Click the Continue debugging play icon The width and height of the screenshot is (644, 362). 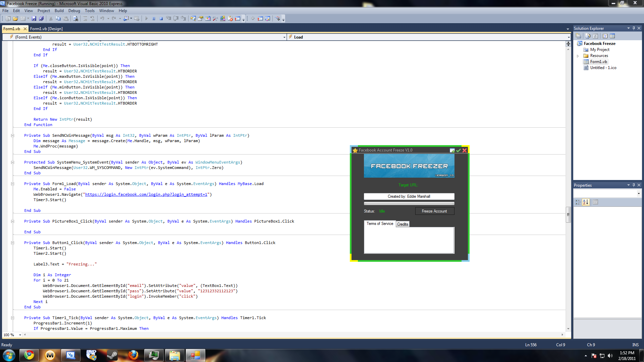(146, 18)
